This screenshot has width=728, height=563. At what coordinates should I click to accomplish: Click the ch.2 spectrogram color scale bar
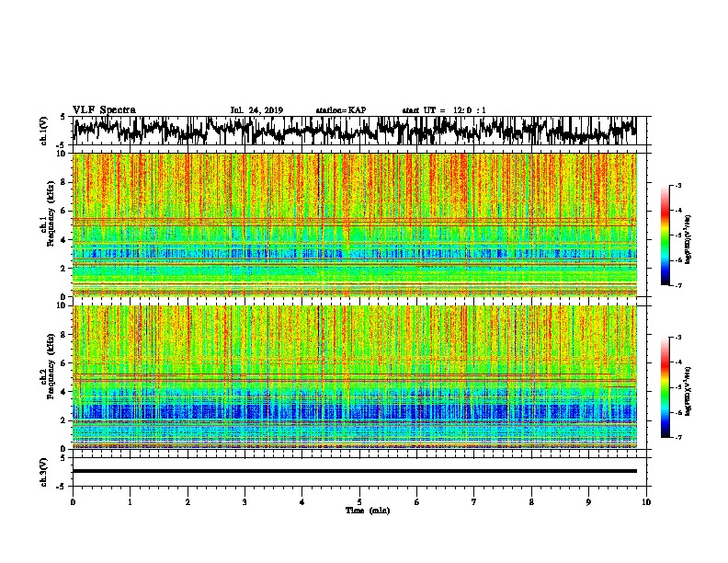coord(665,387)
